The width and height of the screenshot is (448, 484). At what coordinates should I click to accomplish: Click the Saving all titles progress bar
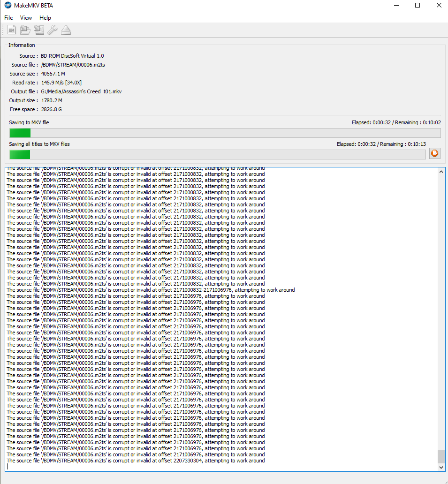[218, 155]
